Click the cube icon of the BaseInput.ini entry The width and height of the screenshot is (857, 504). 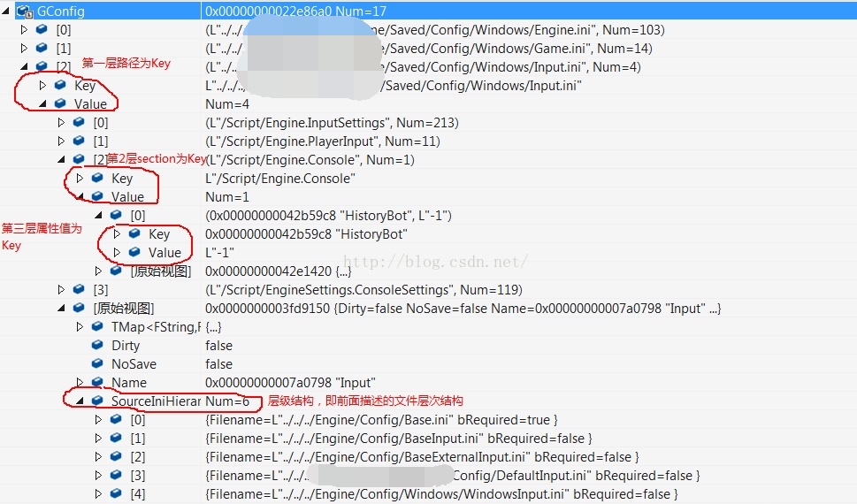click(117, 438)
